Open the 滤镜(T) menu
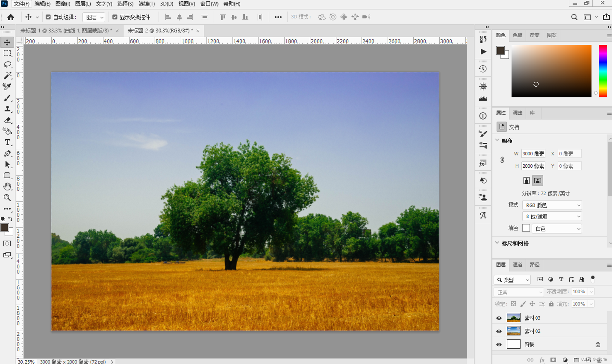Screen dimensions: 612x364 (147, 4)
